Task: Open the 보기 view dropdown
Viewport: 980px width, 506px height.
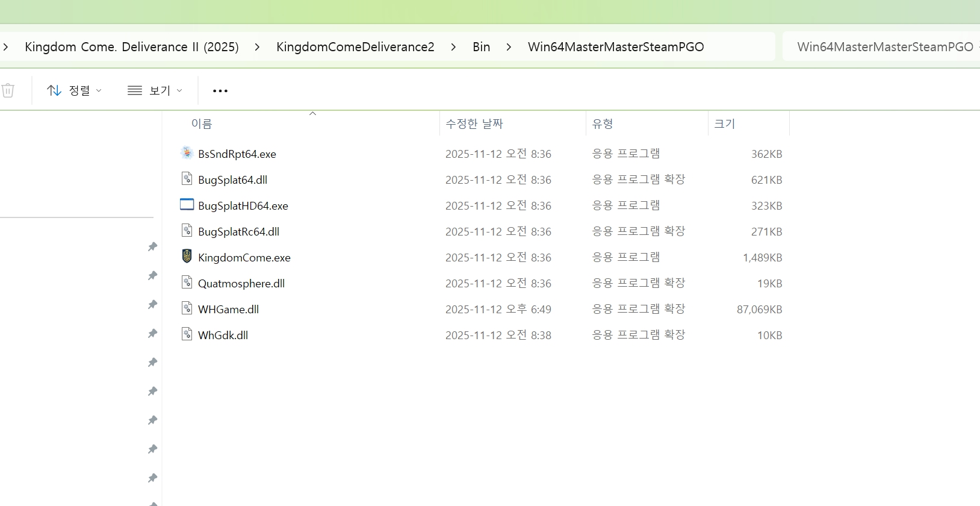Action: coord(155,90)
